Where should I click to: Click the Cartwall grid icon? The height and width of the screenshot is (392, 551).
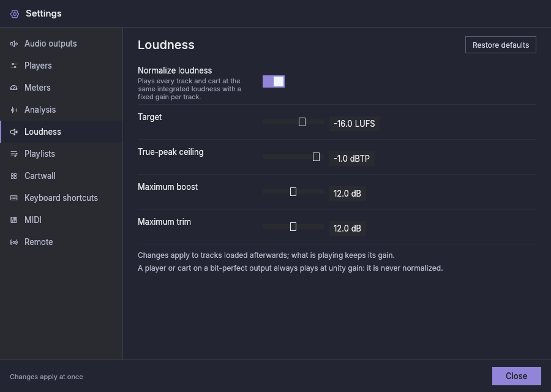point(13,176)
